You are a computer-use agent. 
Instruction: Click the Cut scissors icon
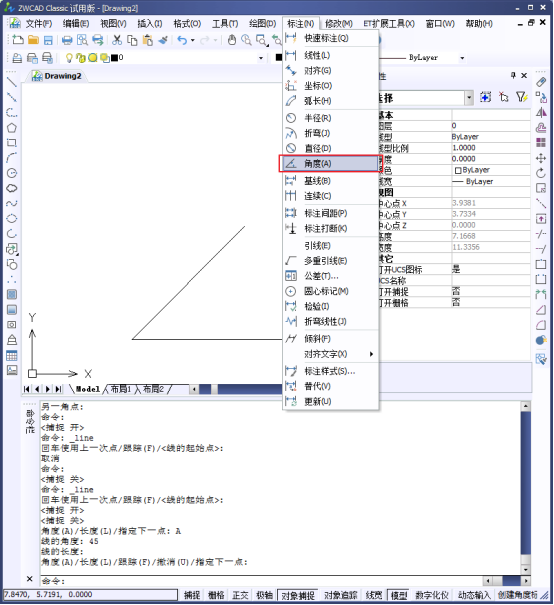(x=117, y=40)
